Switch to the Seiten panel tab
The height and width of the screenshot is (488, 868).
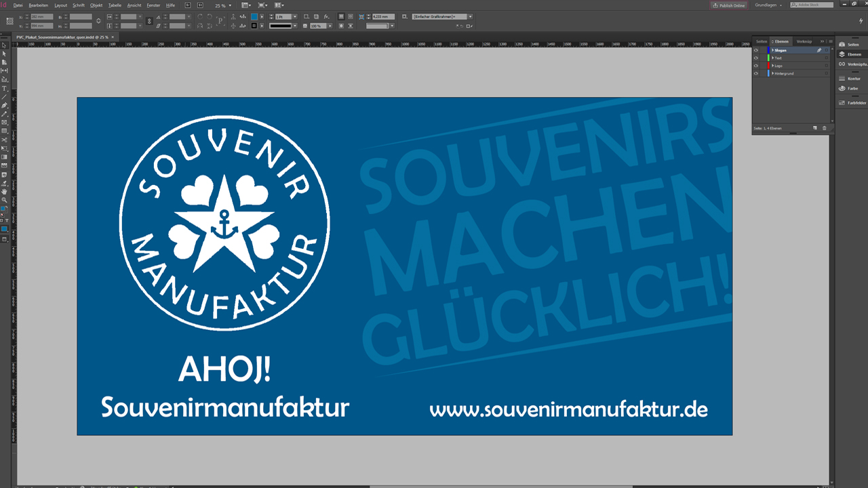762,41
